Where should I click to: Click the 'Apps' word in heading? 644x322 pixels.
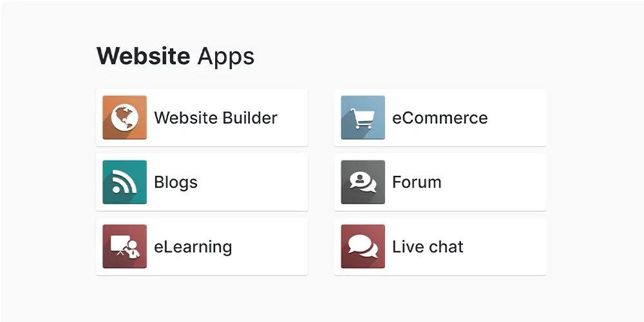225,57
